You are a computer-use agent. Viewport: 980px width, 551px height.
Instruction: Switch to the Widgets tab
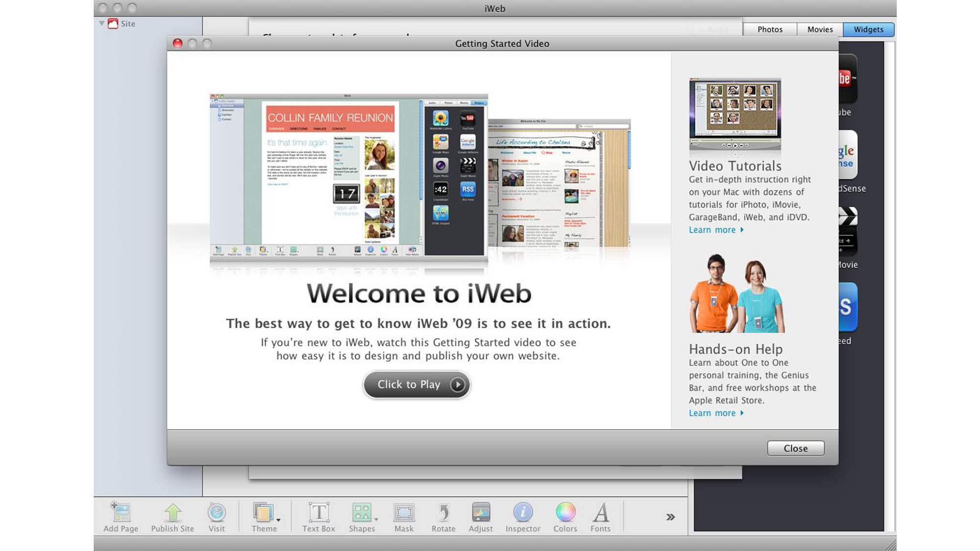(x=868, y=29)
